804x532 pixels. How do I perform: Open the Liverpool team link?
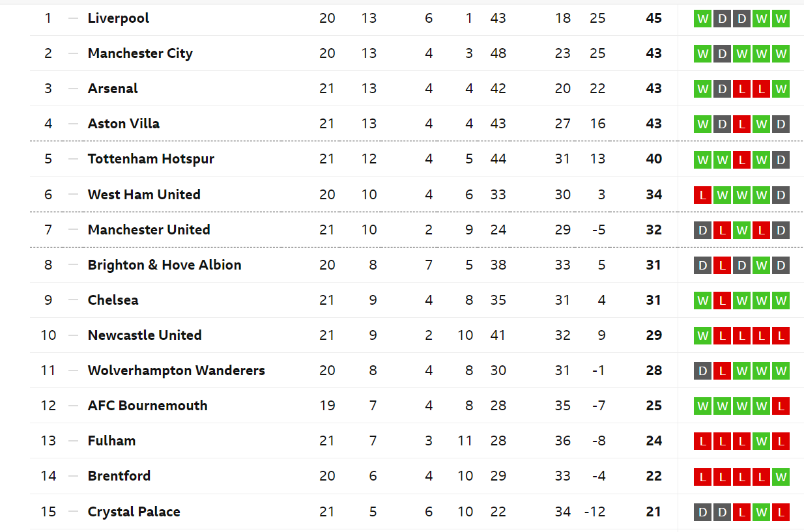click(x=118, y=18)
